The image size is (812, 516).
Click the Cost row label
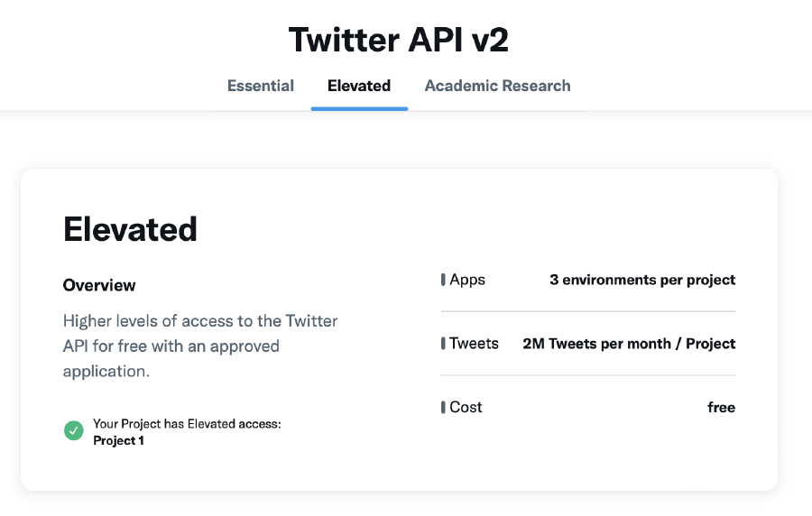coord(466,408)
